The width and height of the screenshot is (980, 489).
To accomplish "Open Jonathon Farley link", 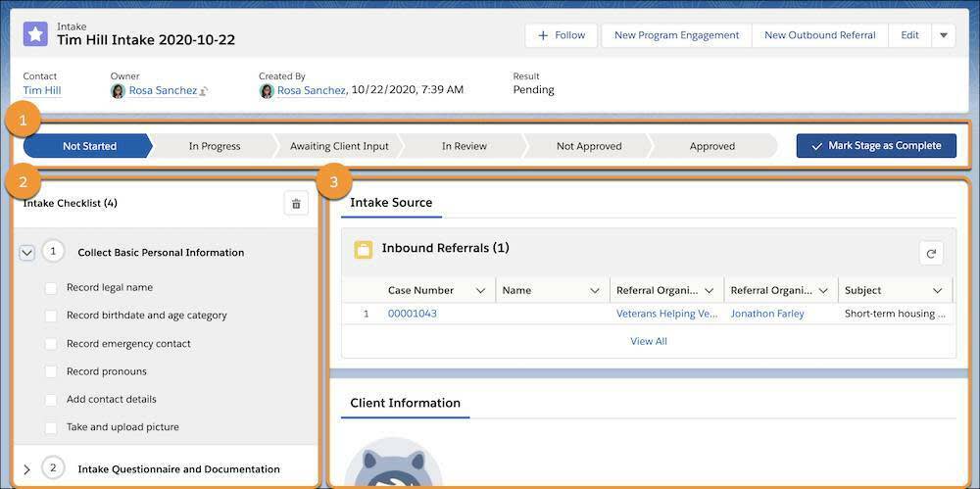I will [x=767, y=314].
